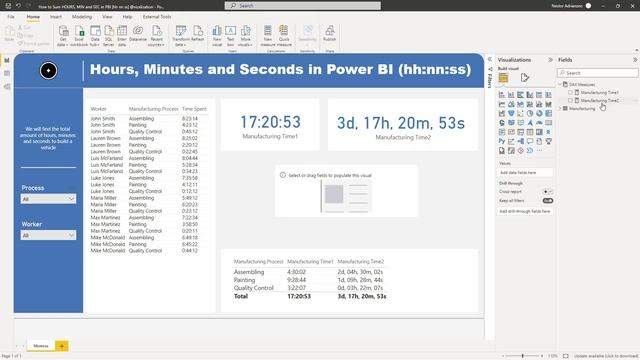Viewport: 640px width, 360px height.
Task: Open the External Tools ribbon tab
Action: click(157, 17)
